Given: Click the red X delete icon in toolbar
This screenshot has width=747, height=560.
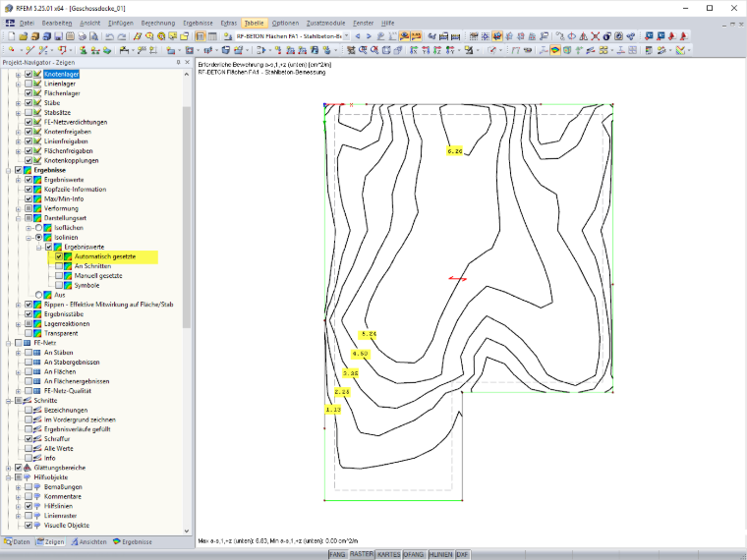Looking at the screenshot, I should [596, 36].
